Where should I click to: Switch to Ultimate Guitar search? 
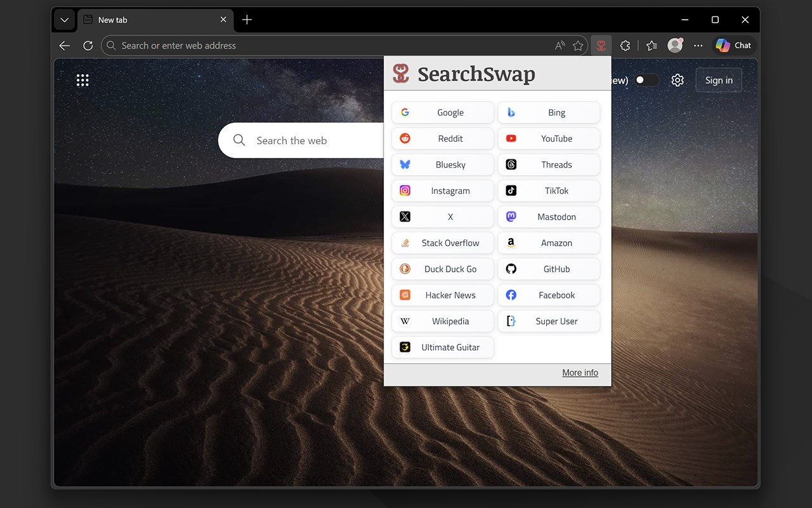pyautogui.click(x=443, y=347)
